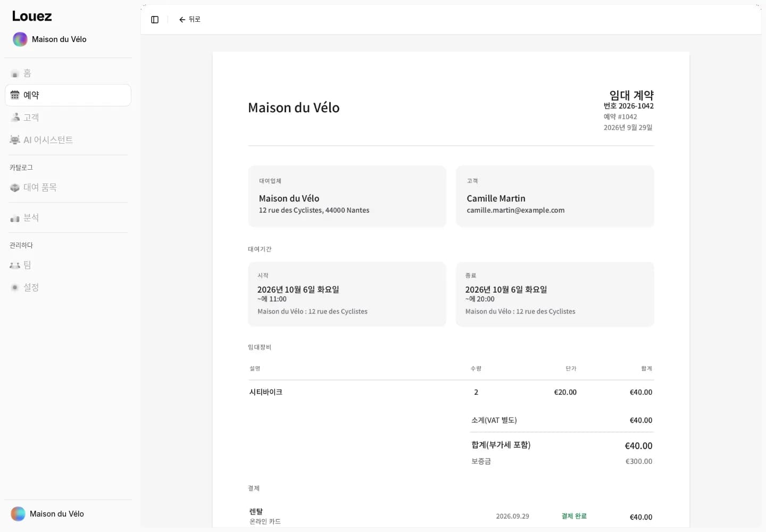The height and width of the screenshot is (532, 766).
Task: Click the Maison du Vélo gradient avatar at top
Action: 20,39
